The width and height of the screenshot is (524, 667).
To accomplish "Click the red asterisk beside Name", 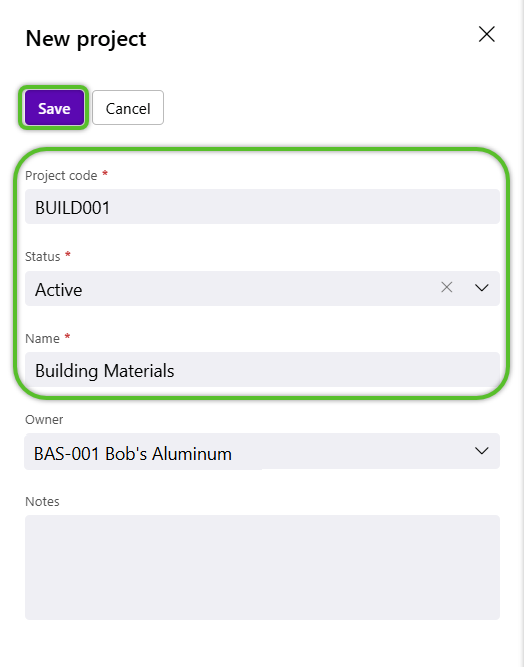I will [x=67, y=336].
